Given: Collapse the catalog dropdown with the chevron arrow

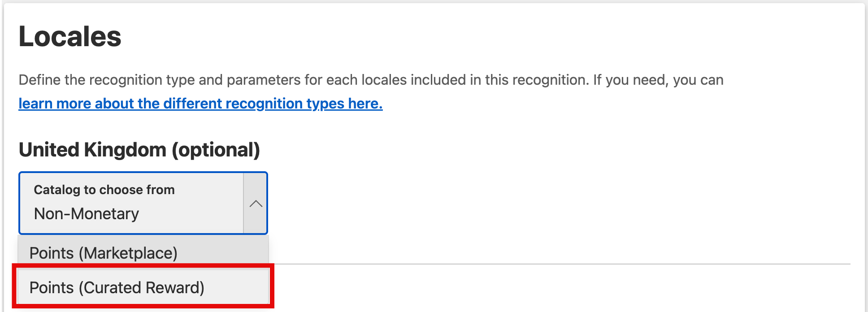Looking at the screenshot, I should (256, 204).
